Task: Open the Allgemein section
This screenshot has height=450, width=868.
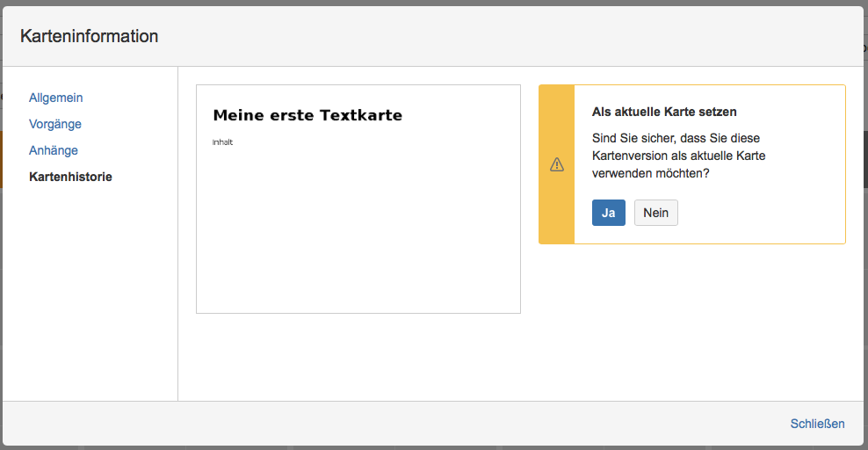Action: [56, 98]
